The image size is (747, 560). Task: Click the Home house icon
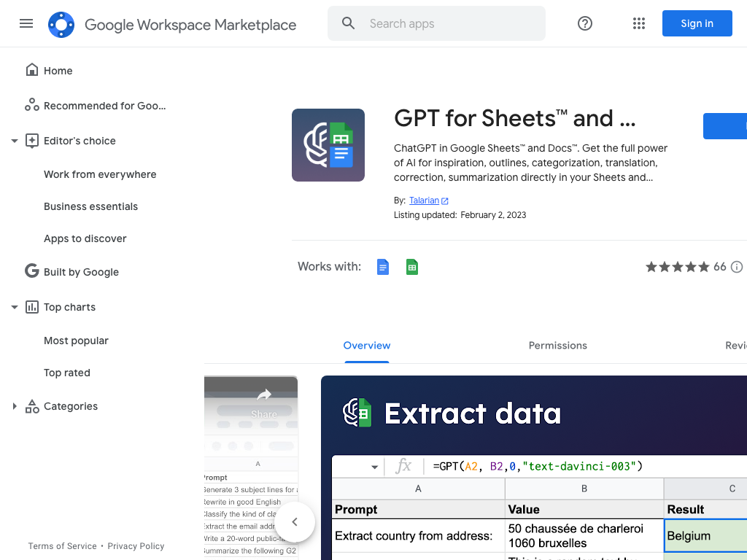32,70
